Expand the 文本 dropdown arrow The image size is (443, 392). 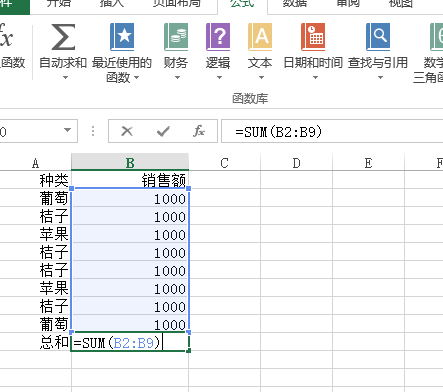(x=261, y=78)
